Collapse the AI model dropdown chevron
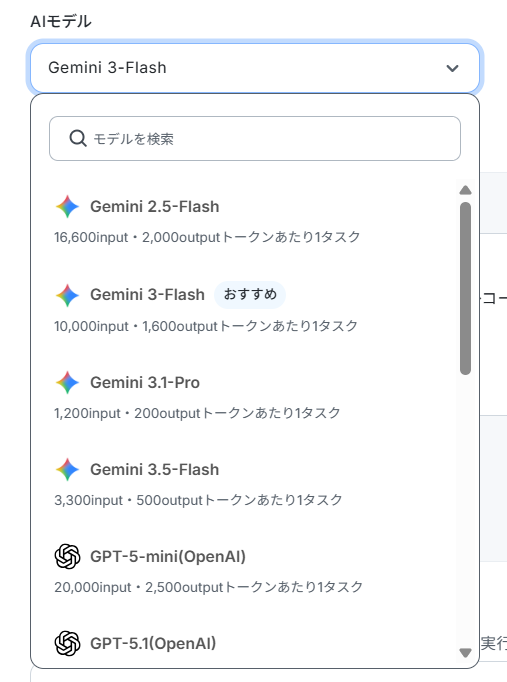This screenshot has width=507, height=682. (453, 68)
